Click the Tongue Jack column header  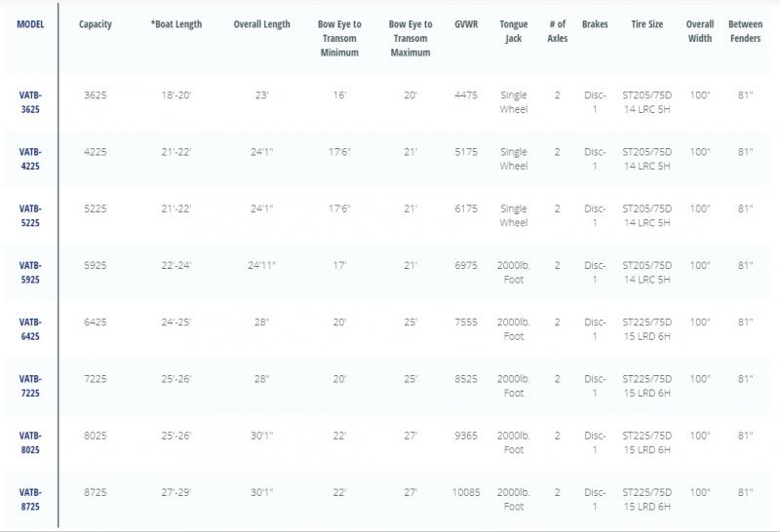pyautogui.click(x=513, y=31)
